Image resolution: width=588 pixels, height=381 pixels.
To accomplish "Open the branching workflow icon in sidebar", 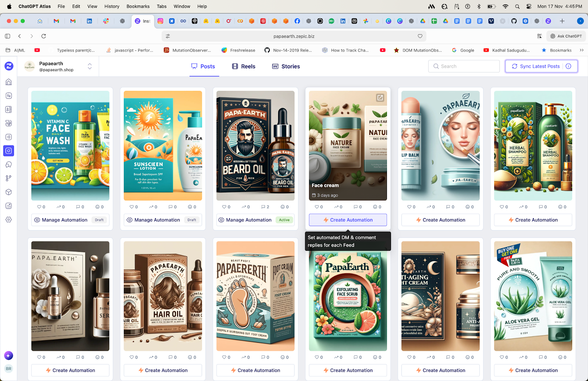I will pyautogui.click(x=9, y=178).
